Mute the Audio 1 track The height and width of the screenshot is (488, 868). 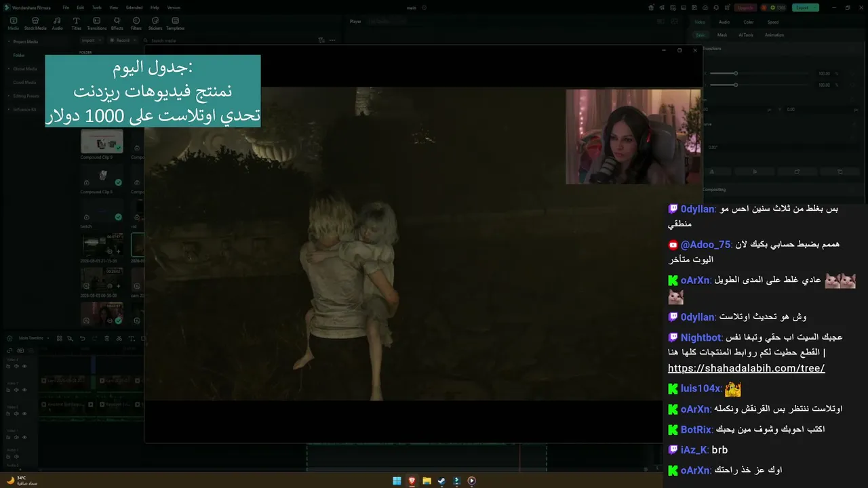click(16, 455)
